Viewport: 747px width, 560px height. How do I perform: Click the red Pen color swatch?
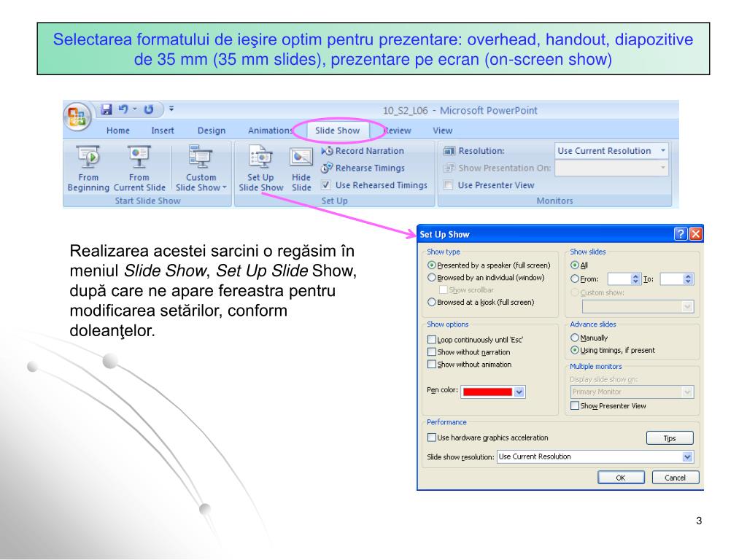(487, 392)
